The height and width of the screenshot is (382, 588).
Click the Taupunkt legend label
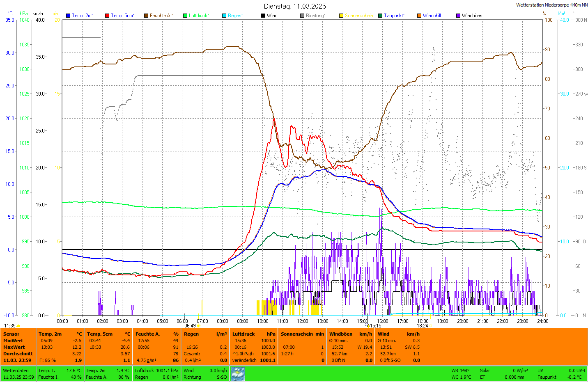click(x=394, y=16)
